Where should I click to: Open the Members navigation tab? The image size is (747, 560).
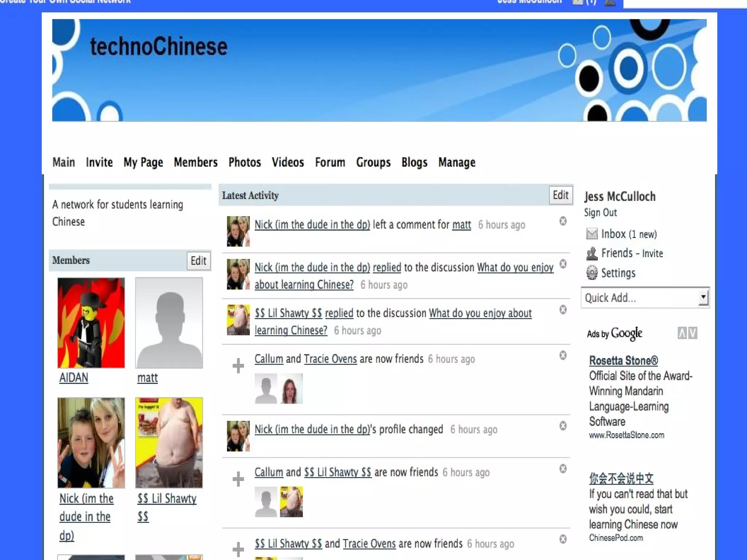(x=196, y=162)
